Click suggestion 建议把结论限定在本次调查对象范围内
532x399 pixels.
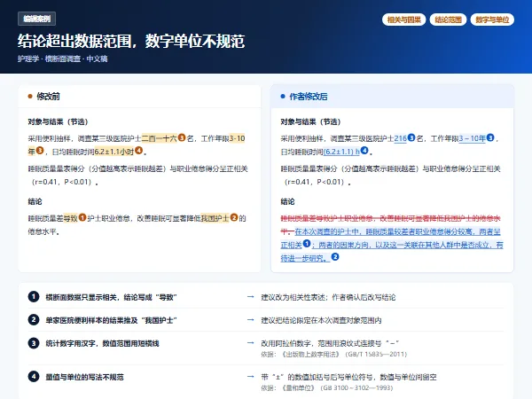(321, 320)
